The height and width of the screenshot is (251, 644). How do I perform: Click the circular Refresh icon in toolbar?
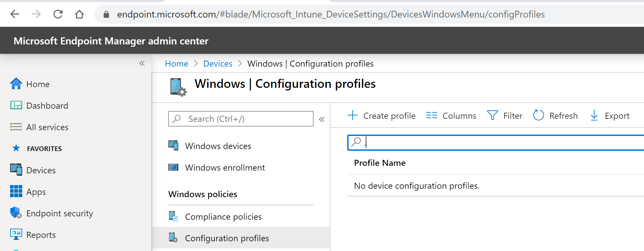[x=538, y=115]
